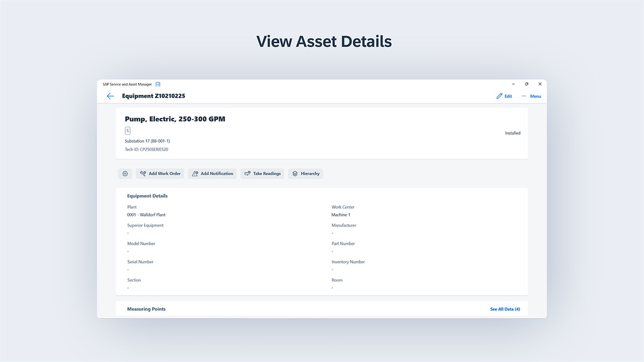Click the Tech ID CP250SERIES20 text
644x362 pixels.
pos(146,149)
